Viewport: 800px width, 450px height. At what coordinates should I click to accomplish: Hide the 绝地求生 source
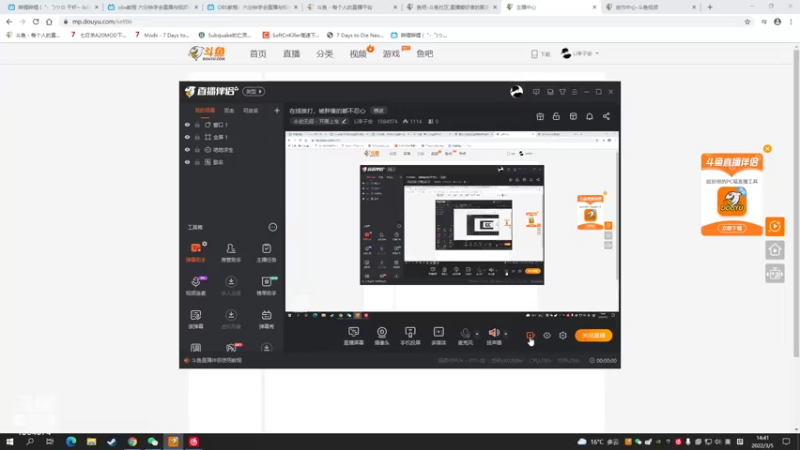(x=187, y=150)
